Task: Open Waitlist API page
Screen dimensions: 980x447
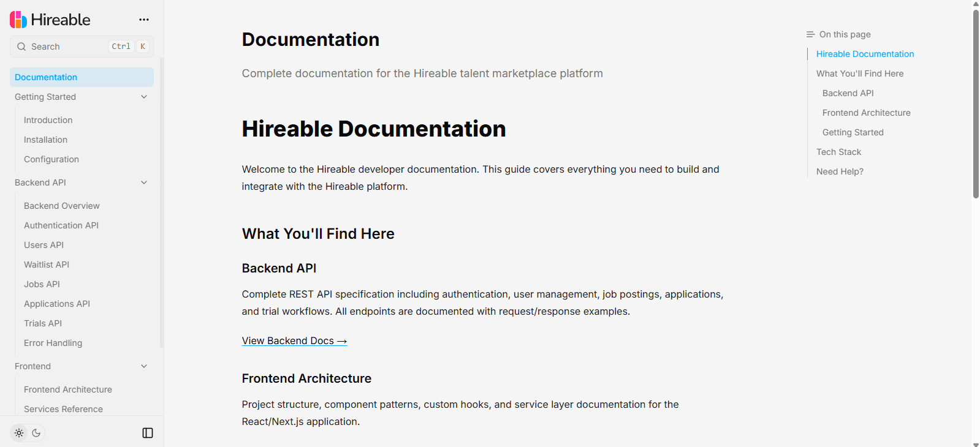Action: pyautogui.click(x=47, y=265)
